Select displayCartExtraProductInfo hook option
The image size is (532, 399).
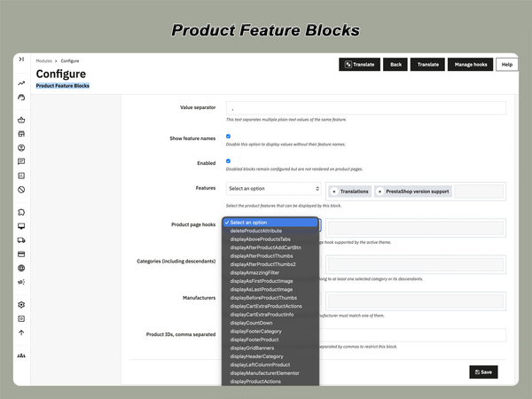click(270, 315)
